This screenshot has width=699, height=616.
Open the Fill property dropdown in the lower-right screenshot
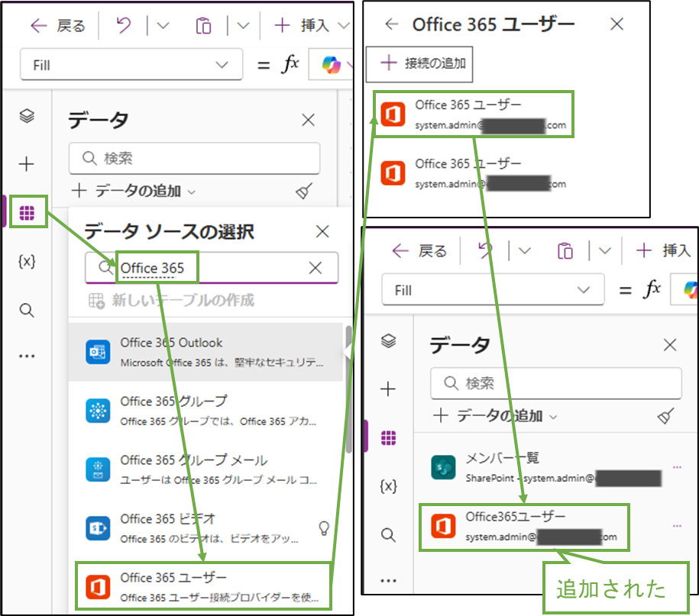pos(493,290)
